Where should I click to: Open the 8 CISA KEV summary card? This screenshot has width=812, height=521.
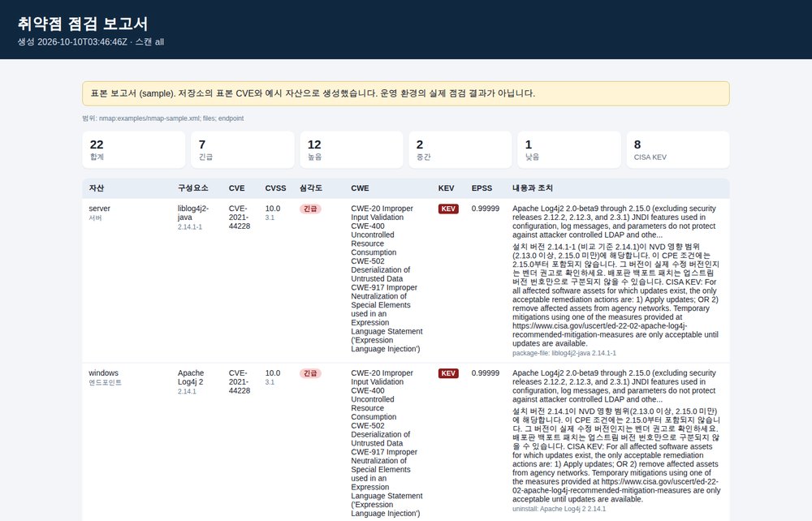pyautogui.click(x=678, y=149)
